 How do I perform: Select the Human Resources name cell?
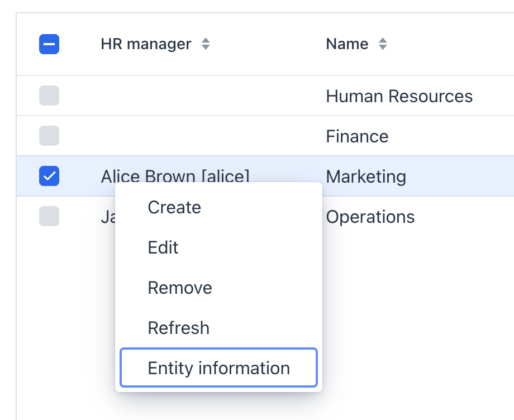coord(399,96)
